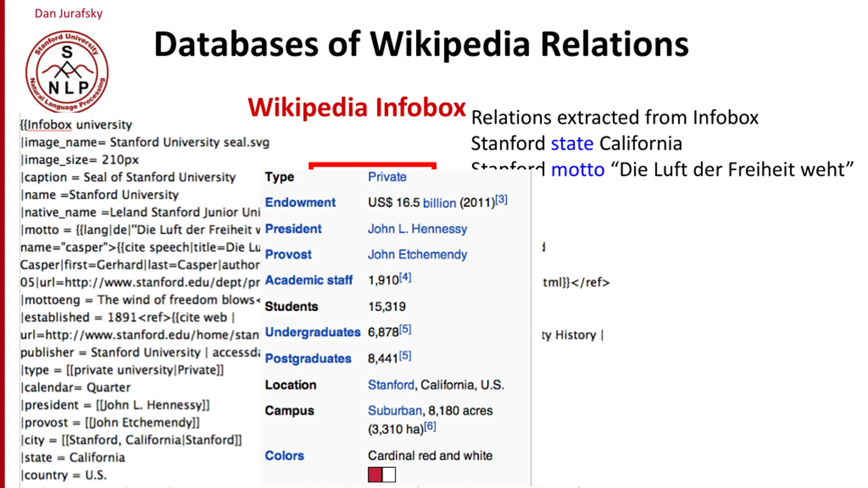
Task: Click the 'Location' infobox label
Action: pos(291,385)
